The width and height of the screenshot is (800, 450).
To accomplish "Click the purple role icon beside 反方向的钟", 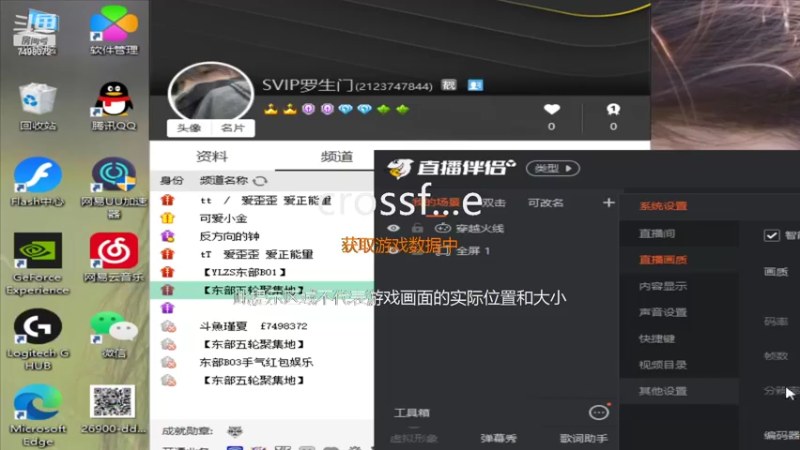I will [167, 236].
